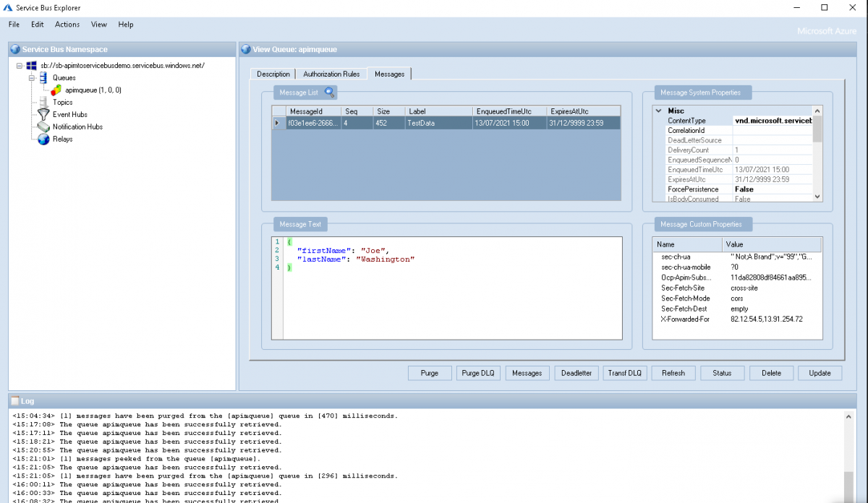Viewport: 868px width, 503px height.
Task: Open the Description tab
Action: (273, 74)
